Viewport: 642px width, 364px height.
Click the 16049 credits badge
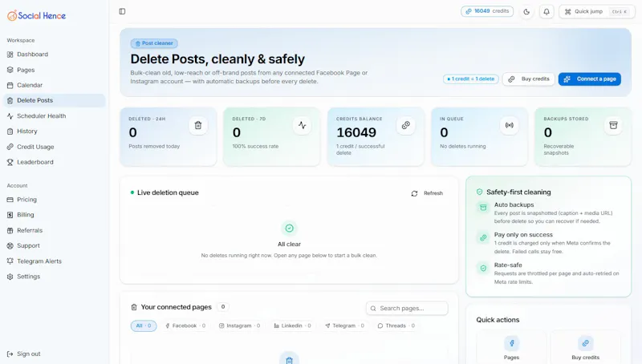pos(487,11)
